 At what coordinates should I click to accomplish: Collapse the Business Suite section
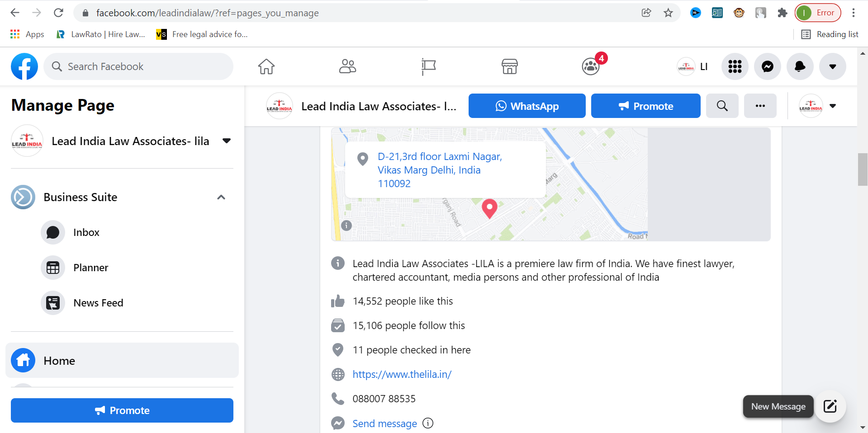221,197
